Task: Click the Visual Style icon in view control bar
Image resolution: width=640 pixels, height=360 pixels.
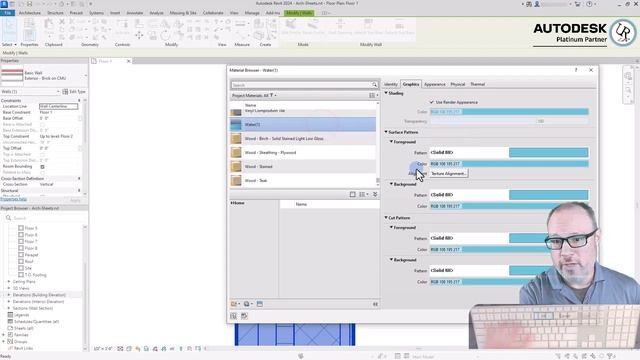Action: (x=129, y=349)
